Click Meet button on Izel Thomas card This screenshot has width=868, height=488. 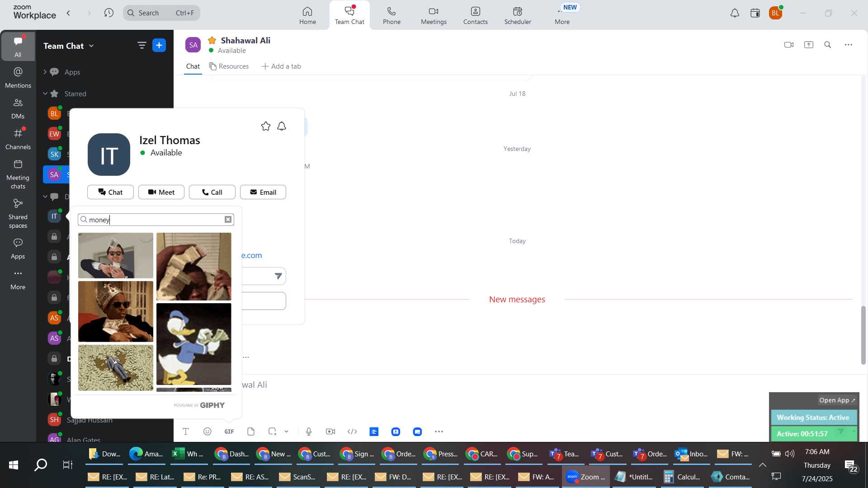coord(161,192)
